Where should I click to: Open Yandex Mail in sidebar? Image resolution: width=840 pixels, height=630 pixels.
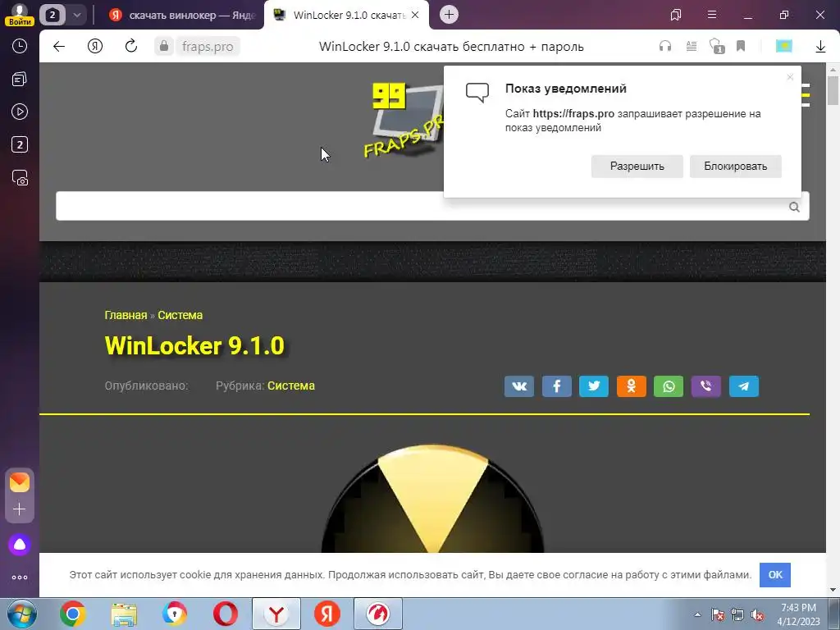tap(20, 482)
